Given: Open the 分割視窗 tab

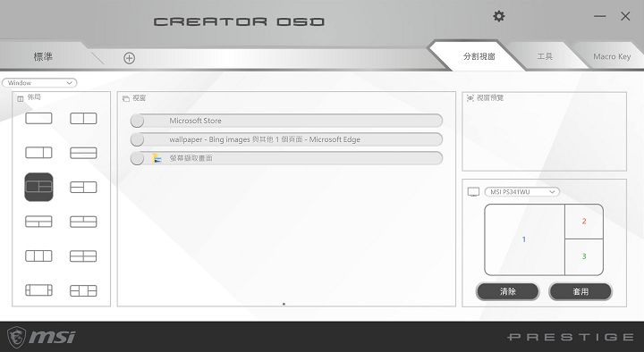Looking at the screenshot, I should (x=479, y=56).
